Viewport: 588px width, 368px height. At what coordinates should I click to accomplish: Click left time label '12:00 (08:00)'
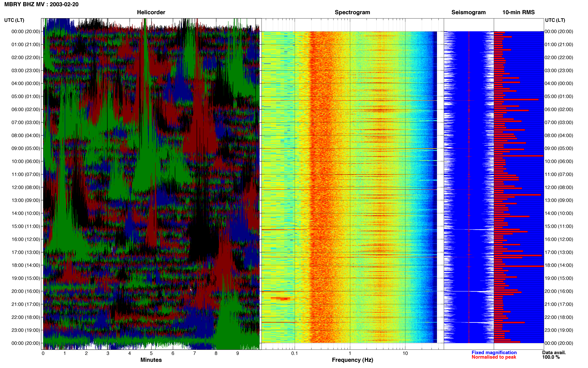26,187
